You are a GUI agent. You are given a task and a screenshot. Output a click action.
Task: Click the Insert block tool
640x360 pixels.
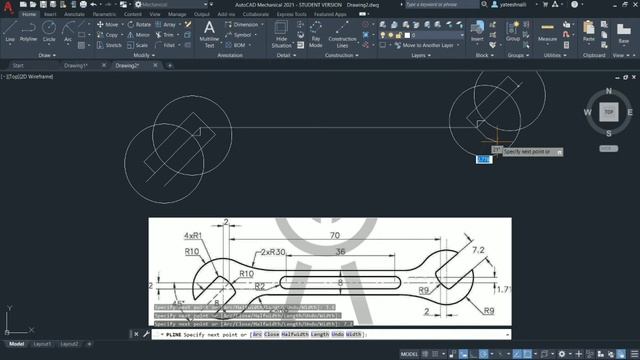pos(477,31)
